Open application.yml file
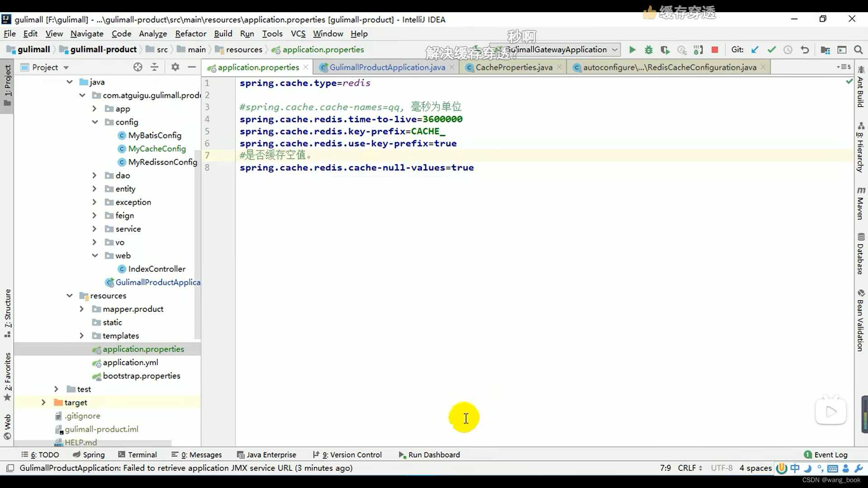The width and height of the screenshot is (868, 488). (130, 362)
